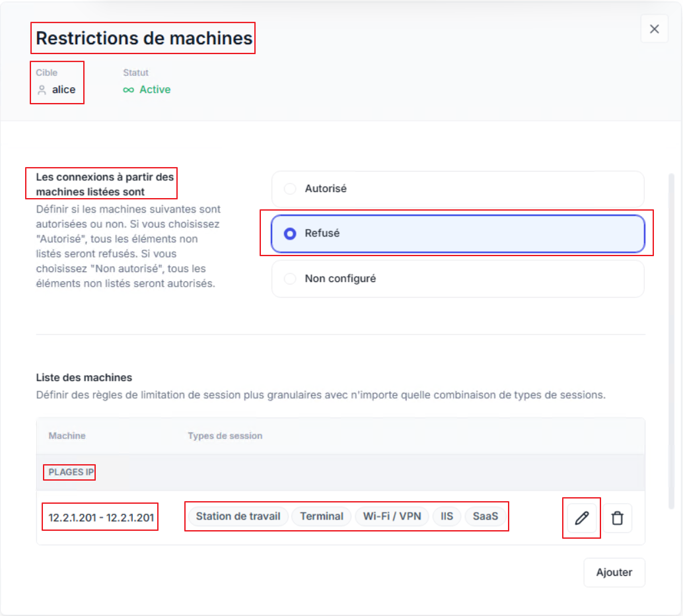Click the Wi-Fi / VPN session tag
Screen dimensions: 683x616
[392, 516]
